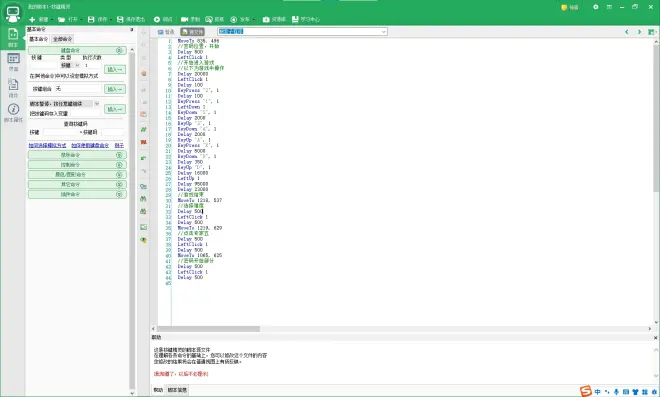Click the Open (打开) folder icon
The width and height of the screenshot is (660, 397).
[x=61, y=19]
